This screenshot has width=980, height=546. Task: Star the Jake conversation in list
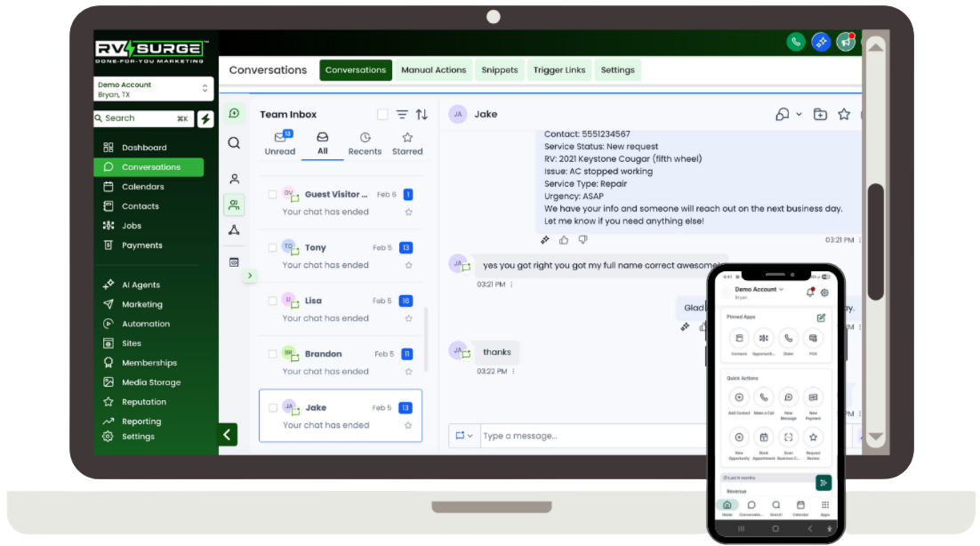tap(408, 425)
